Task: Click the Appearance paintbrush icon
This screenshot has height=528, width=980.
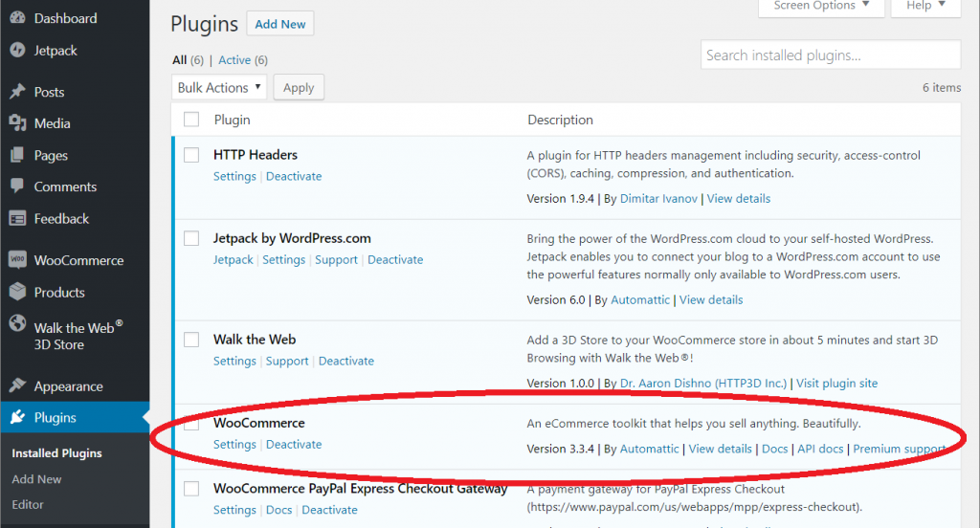Action: [x=17, y=385]
